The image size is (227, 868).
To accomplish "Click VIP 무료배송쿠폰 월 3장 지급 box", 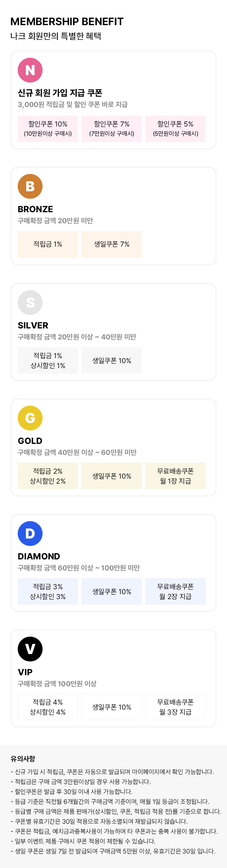I will (176, 707).
